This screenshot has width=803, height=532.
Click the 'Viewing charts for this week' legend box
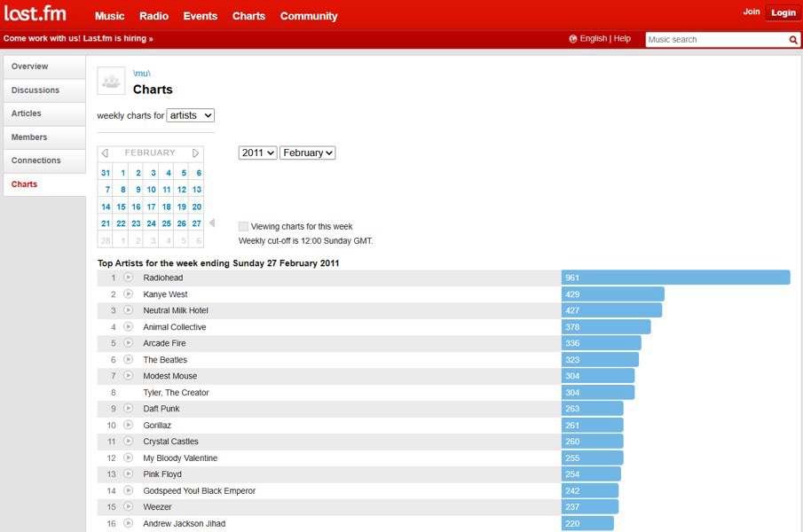click(x=243, y=227)
